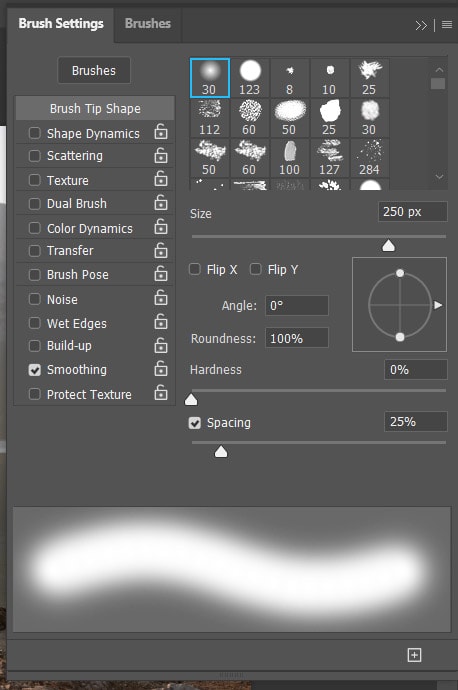The width and height of the screenshot is (458, 690).
Task: Click the lock icon beside Texture
Action: (161, 179)
